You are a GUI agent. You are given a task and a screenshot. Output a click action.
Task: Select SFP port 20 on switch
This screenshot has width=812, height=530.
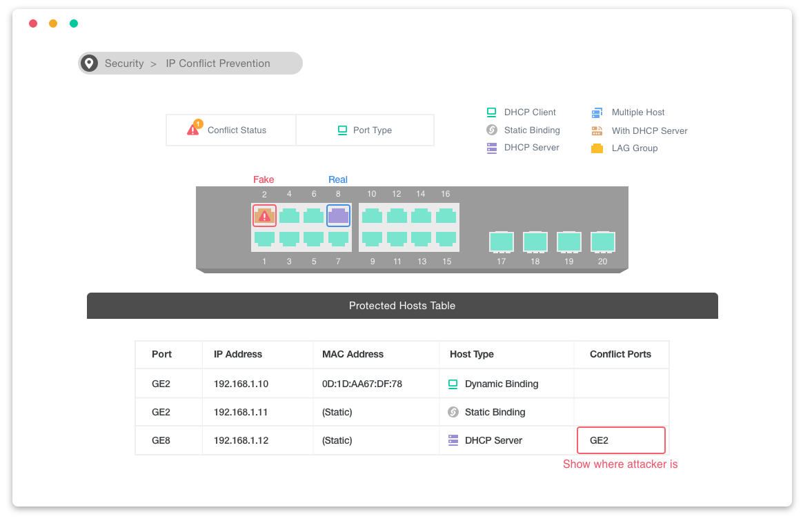tap(602, 242)
